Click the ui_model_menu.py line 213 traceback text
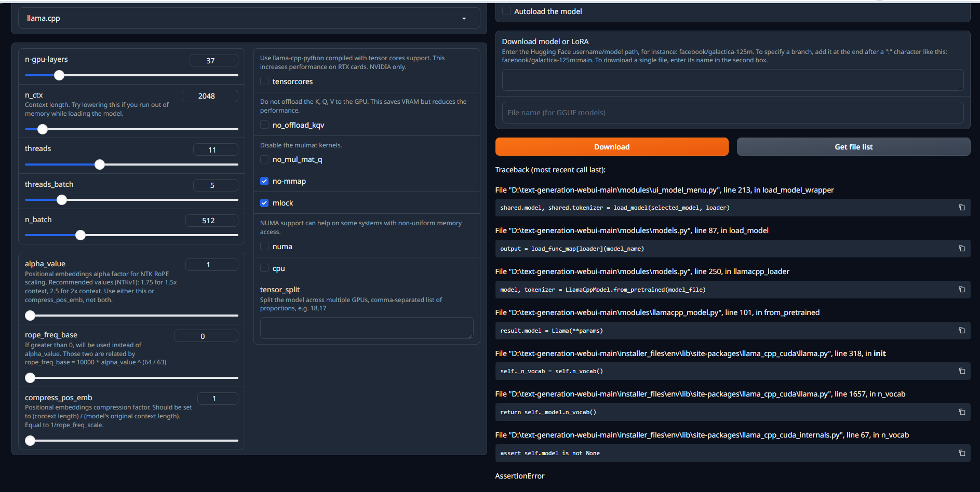 click(665, 190)
